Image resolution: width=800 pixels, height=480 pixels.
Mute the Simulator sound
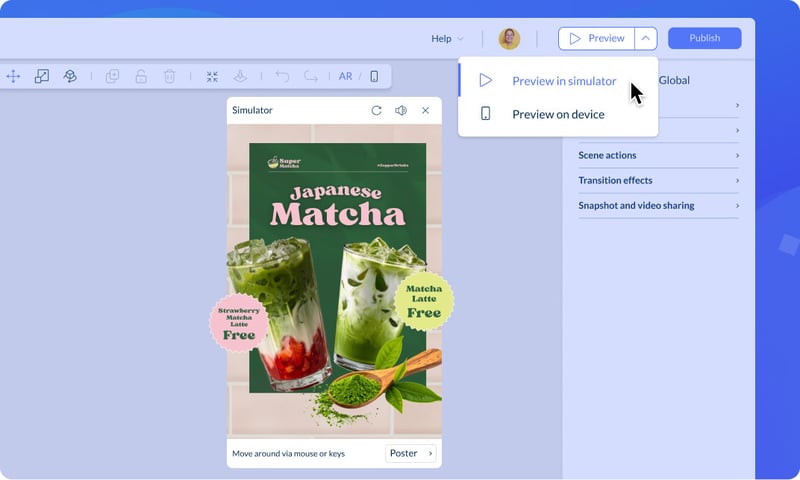tap(401, 111)
